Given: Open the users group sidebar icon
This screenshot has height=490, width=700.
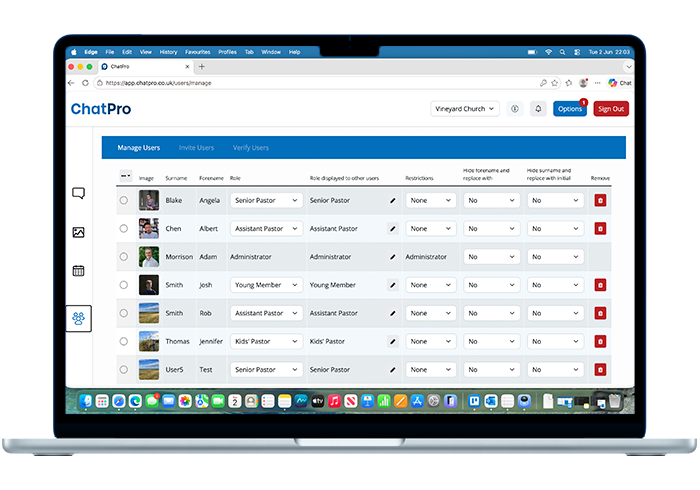Looking at the screenshot, I should [79, 318].
